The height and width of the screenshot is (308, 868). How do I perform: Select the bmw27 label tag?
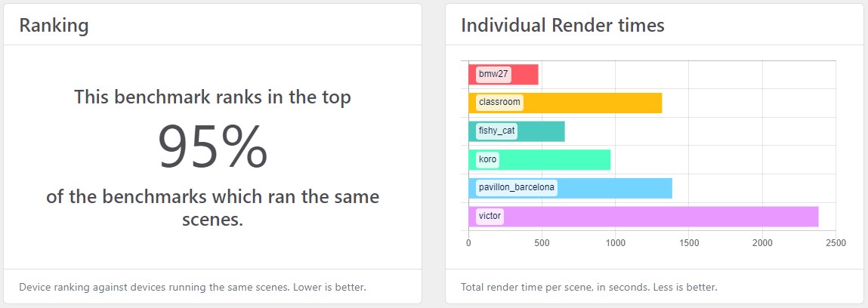pos(493,74)
